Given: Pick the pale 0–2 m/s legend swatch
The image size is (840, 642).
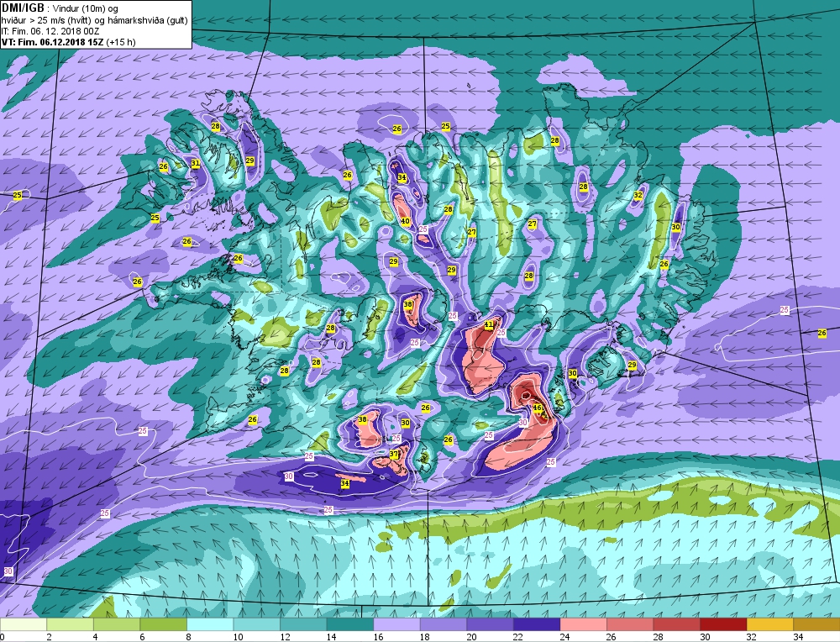Looking at the screenshot, I should coord(24,624).
